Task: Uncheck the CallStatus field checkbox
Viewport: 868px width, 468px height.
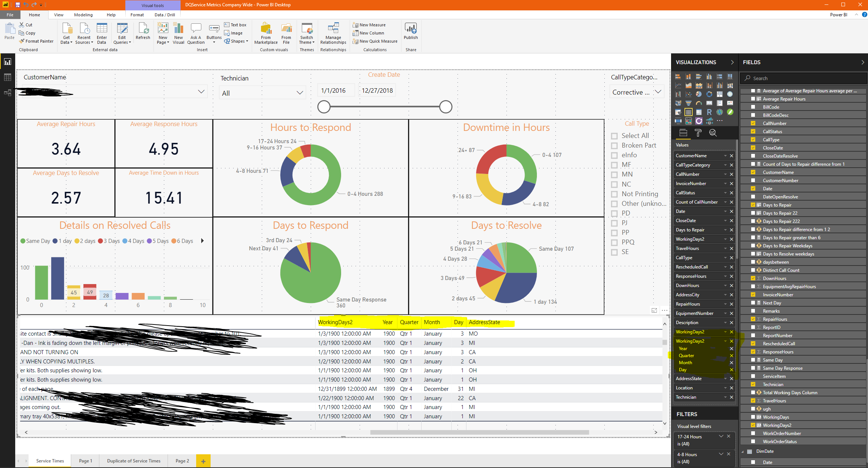Action: [753, 131]
